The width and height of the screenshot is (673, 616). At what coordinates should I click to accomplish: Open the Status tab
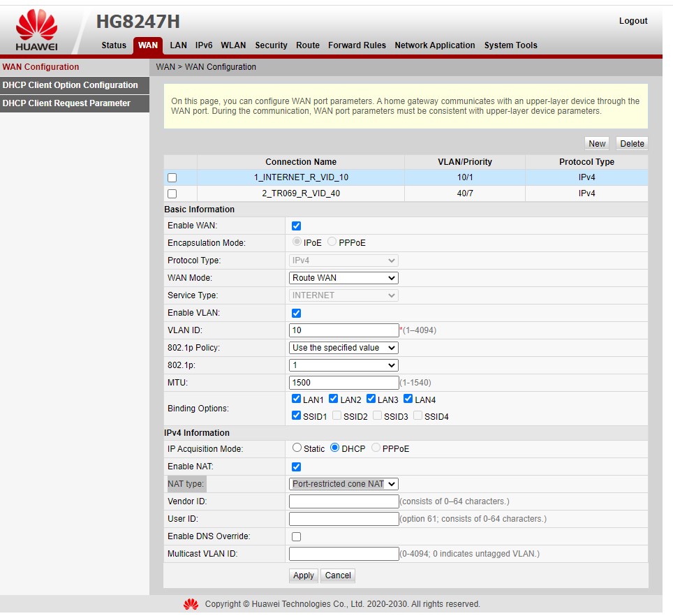tap(114, 45)
